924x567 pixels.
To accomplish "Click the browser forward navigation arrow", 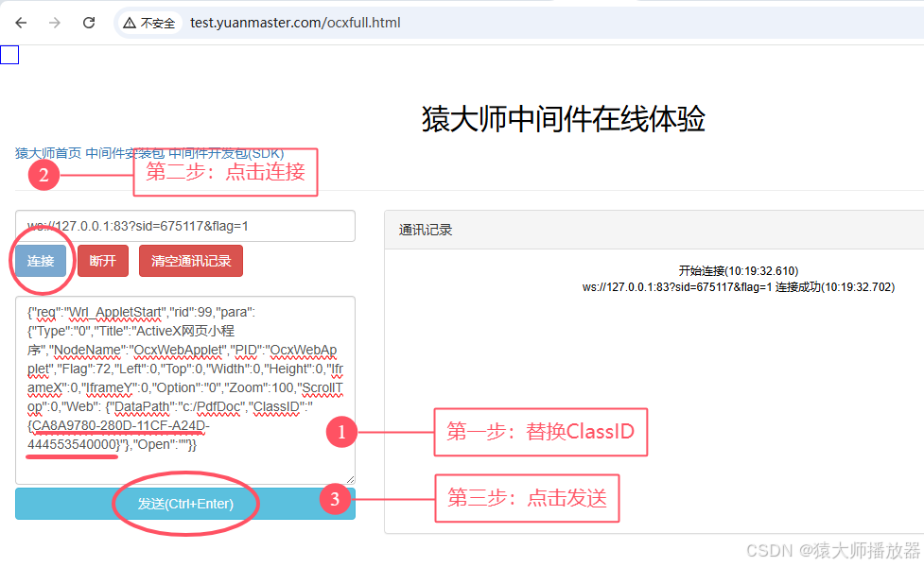I will (53, 23).
